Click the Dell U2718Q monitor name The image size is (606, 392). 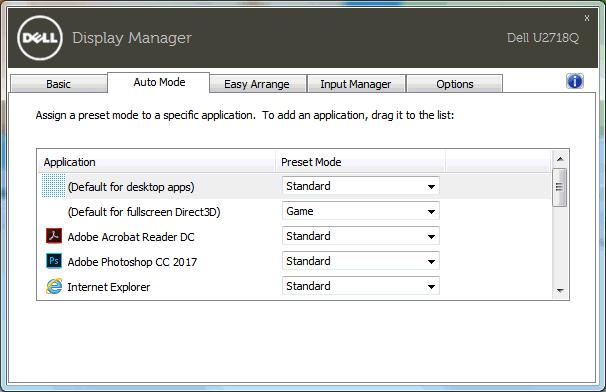pyautogui.click(x=543, y=37)
